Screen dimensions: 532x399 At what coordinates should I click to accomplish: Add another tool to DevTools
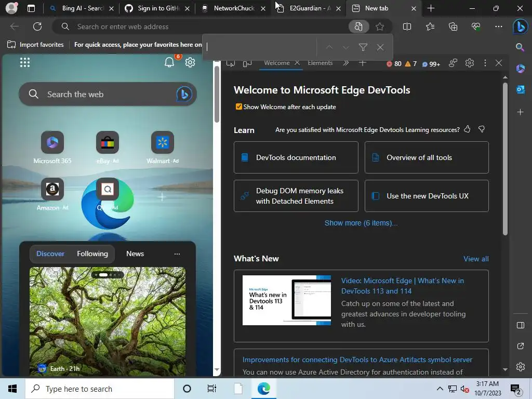point(362,63)
